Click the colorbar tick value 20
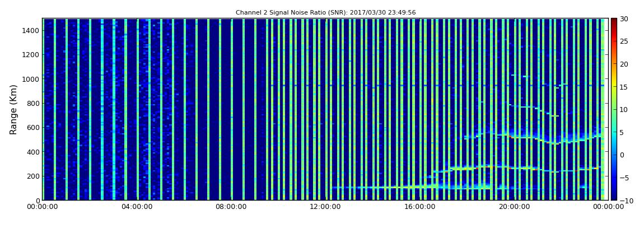The image size is (644, 228). [x=624, y=64]
